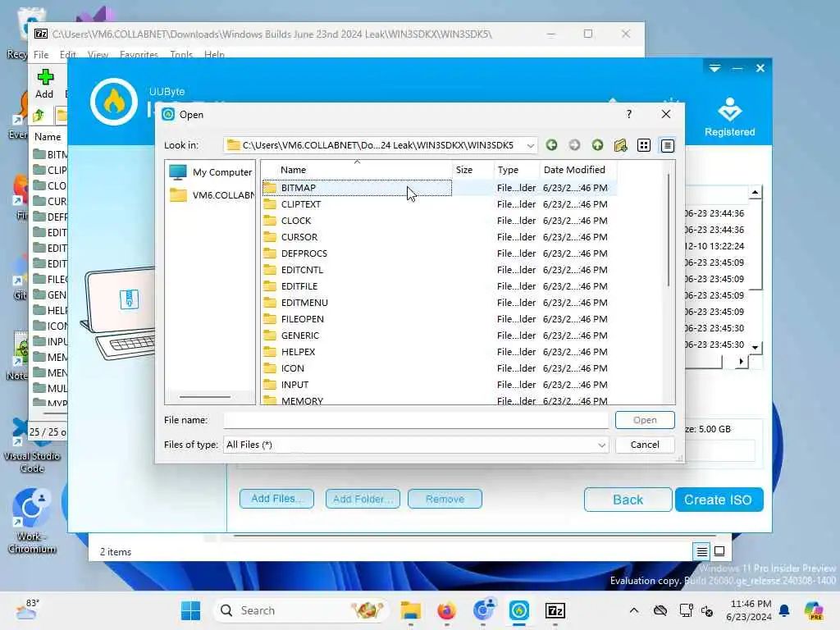Open File menu in 7-Zip window

(41, 55)
